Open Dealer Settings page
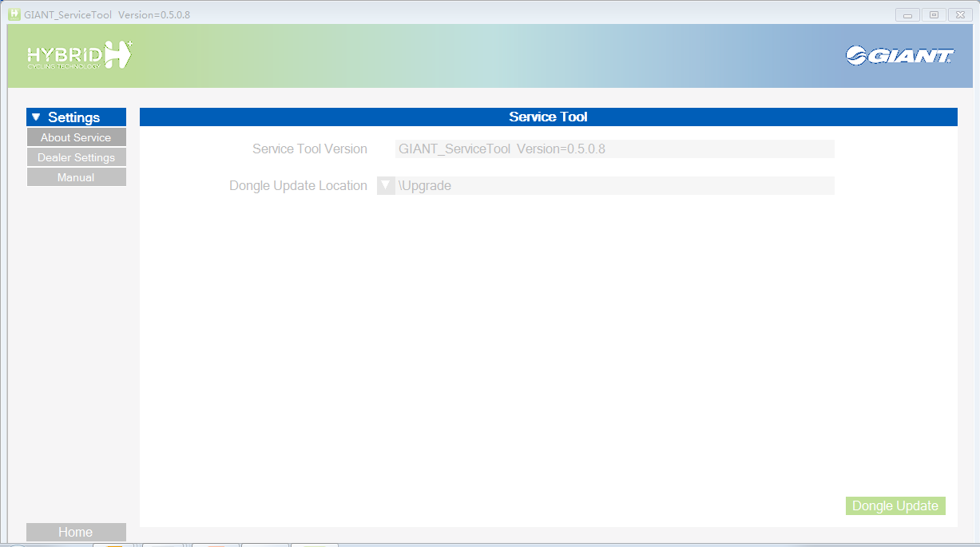 pyautogui.click(x=76, y=157)
